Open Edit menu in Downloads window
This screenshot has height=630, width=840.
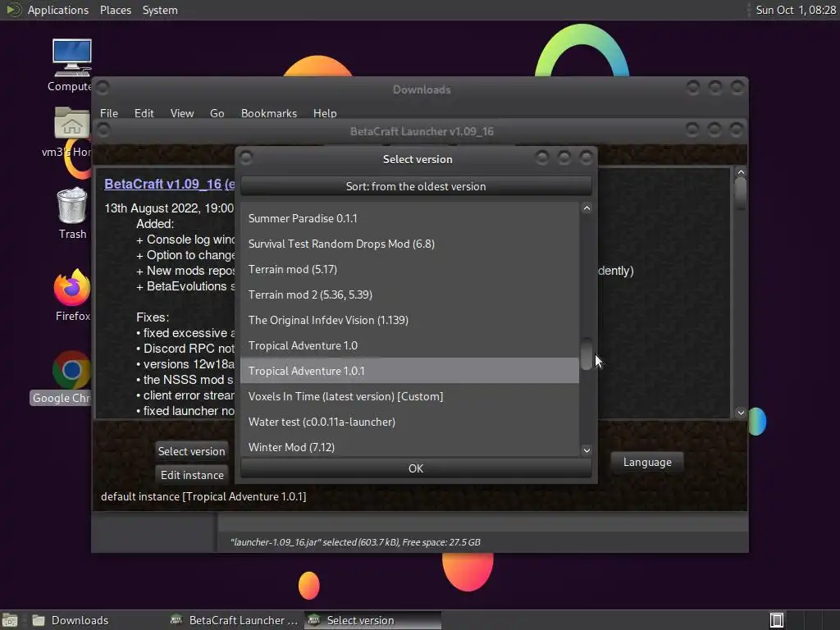[x=144, y=113]
